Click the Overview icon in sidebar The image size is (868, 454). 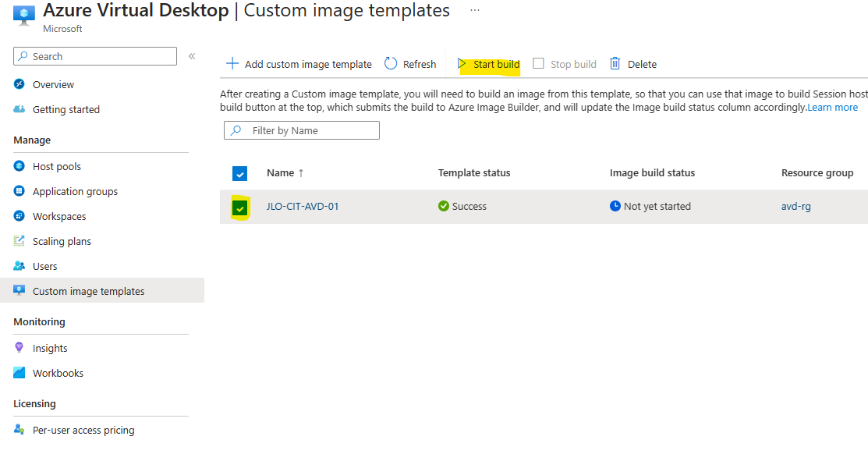point(19,84)
